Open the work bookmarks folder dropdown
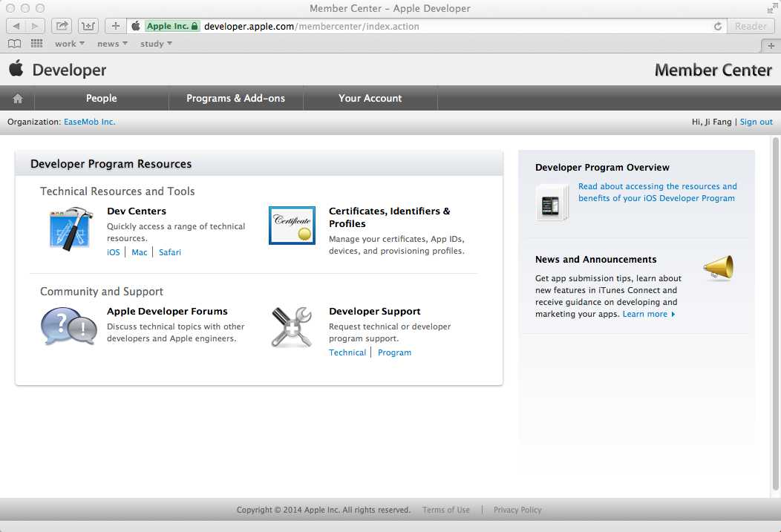Screen dimensions: 781x532 click(70, 44)
